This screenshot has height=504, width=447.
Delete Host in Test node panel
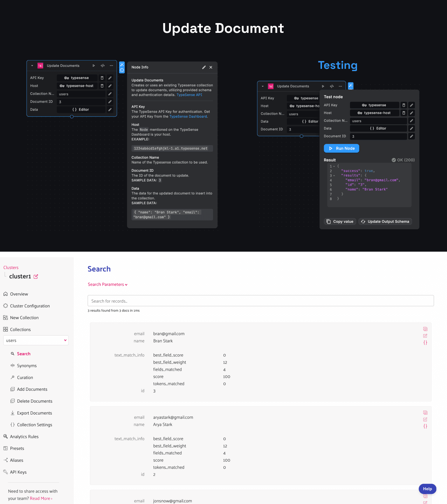tap(404, 113)
